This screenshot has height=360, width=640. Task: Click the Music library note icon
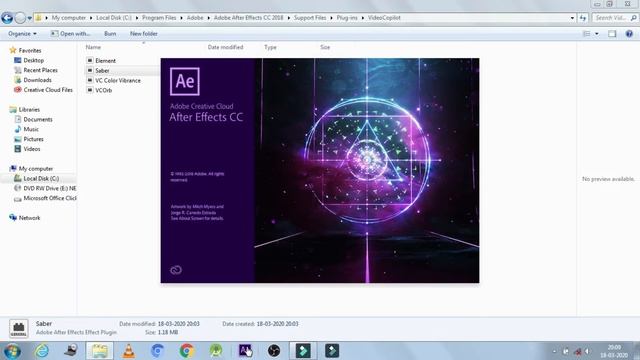point(18,129)
